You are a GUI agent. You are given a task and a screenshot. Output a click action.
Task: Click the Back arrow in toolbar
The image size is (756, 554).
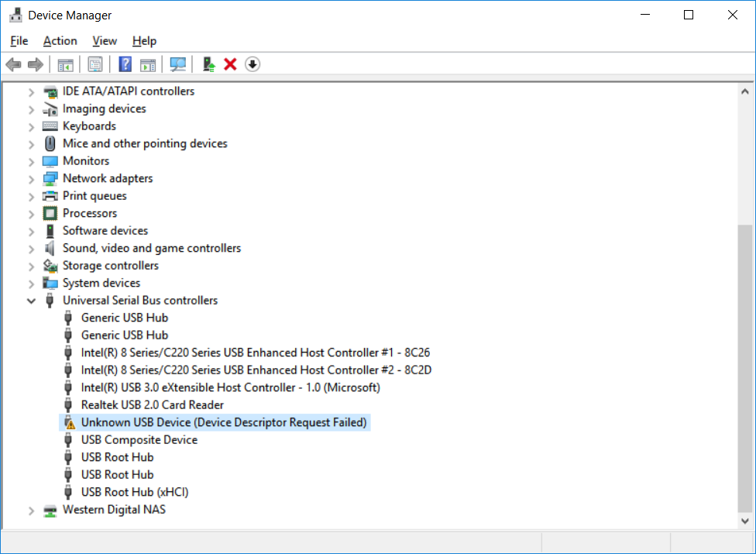click(13, 64)
